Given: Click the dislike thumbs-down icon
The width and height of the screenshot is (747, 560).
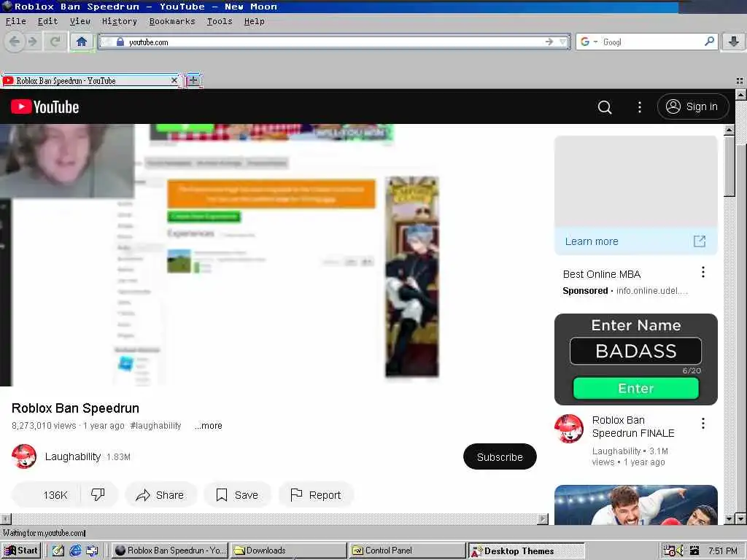Looking at the screenshot, I should pyautogui.click(x=98, y=495).
